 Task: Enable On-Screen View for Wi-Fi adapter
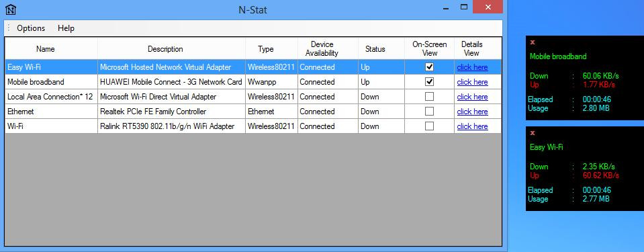click(429, 126)
